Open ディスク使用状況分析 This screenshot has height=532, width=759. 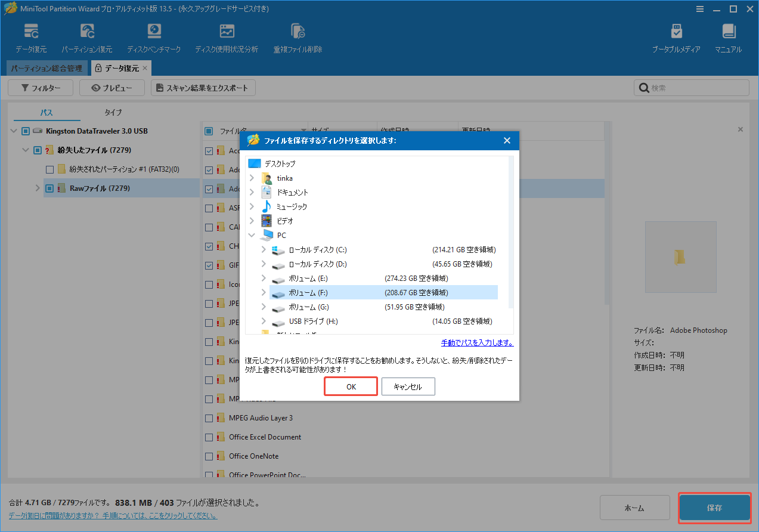point(226,36)
